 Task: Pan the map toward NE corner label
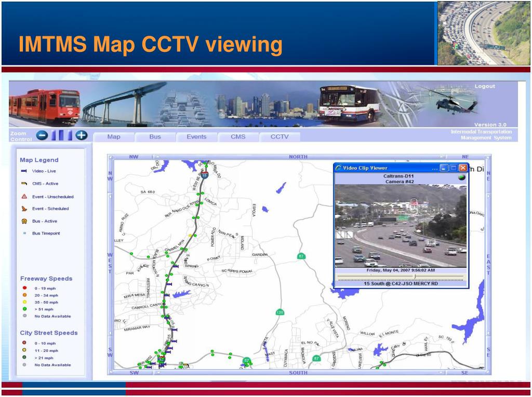(465, 157)
